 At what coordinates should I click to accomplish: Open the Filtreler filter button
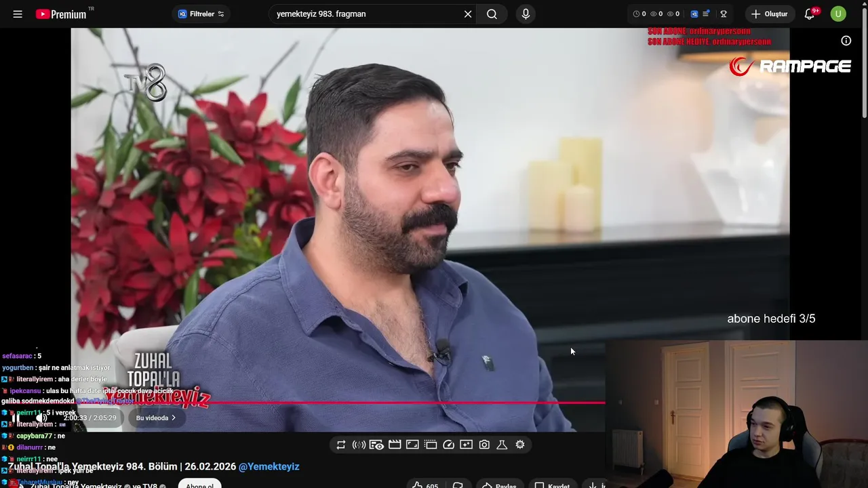201,14
